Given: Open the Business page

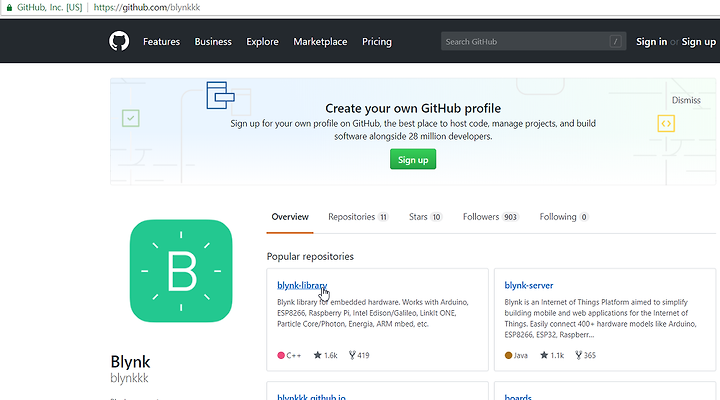Looking at the screenshot, I should [213, 42].
